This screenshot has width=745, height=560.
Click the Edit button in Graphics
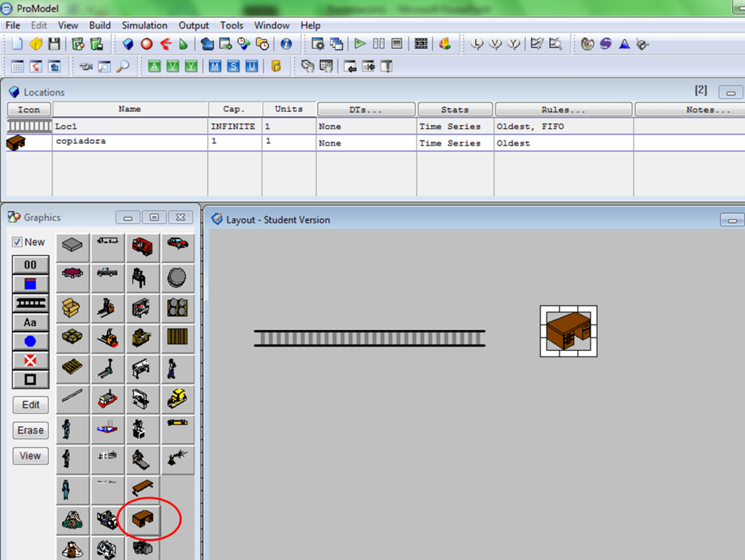point(30,404)
